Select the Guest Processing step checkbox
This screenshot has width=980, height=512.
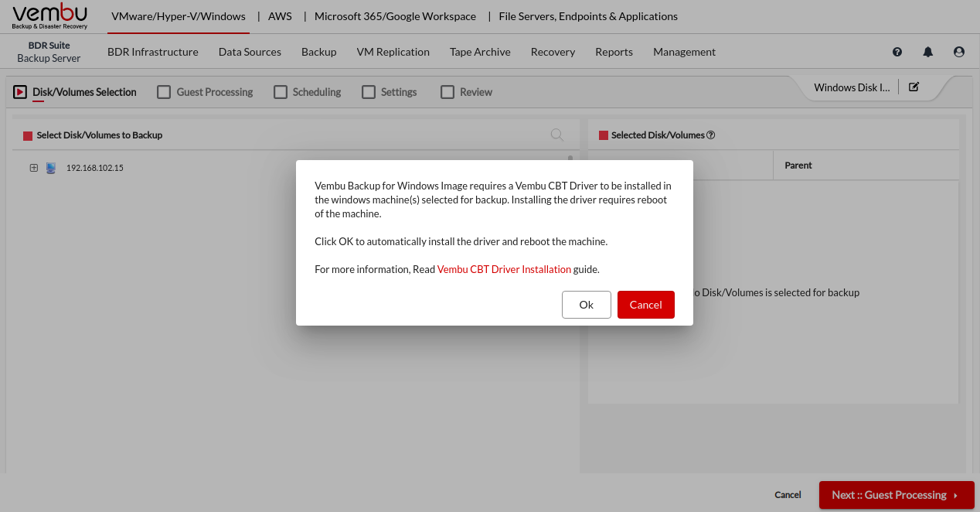click(164, 92)
